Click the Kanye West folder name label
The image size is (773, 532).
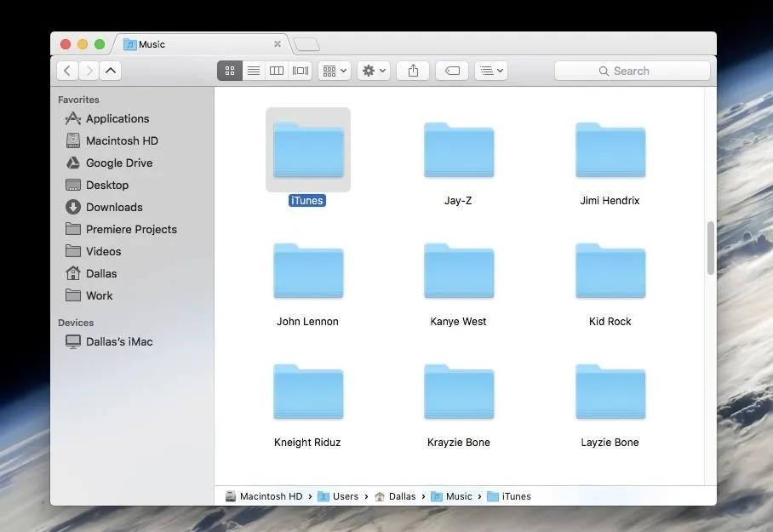tap(459, 322)
